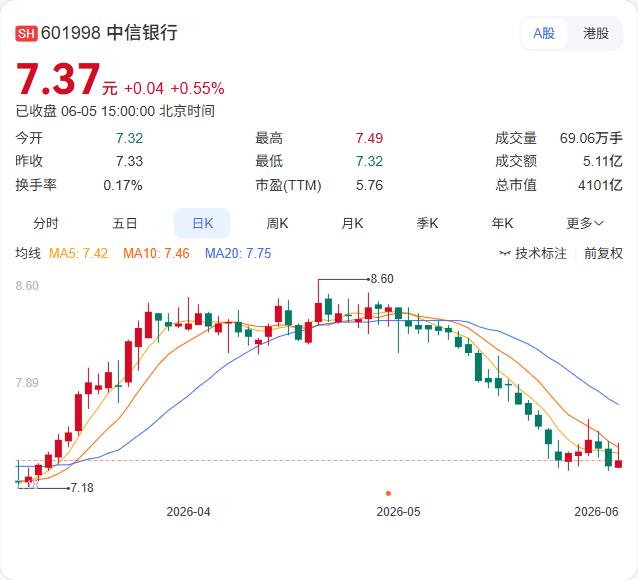Click the 换手率 value 0.17%
The image size is (638, 580).
(123, 185)
